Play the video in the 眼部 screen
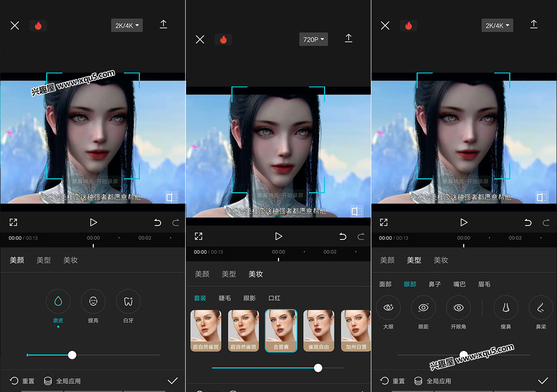The width and height of the screenshot is (557, 392). 464,223
